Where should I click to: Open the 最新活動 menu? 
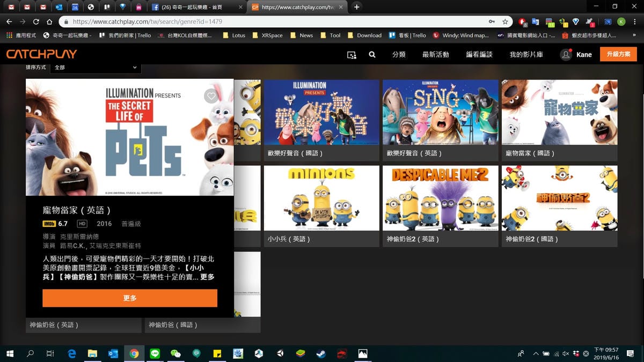[x=436, y=55]
